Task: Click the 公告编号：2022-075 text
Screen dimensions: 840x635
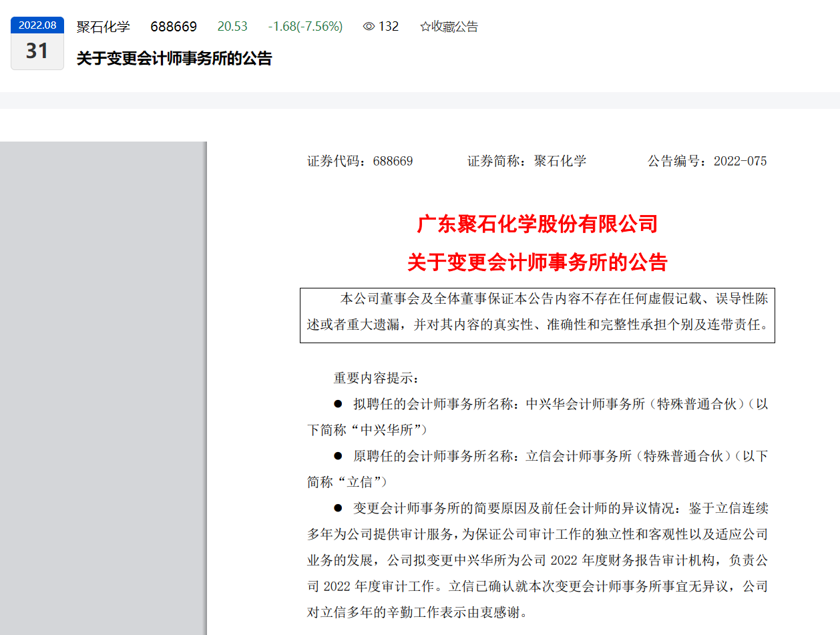Action: pos(707,161)
